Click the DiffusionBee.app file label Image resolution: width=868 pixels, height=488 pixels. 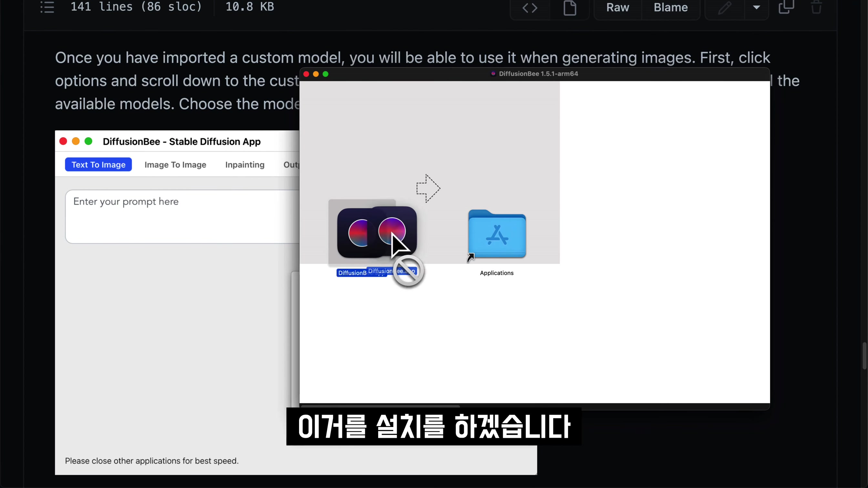(x=361, y=273)
